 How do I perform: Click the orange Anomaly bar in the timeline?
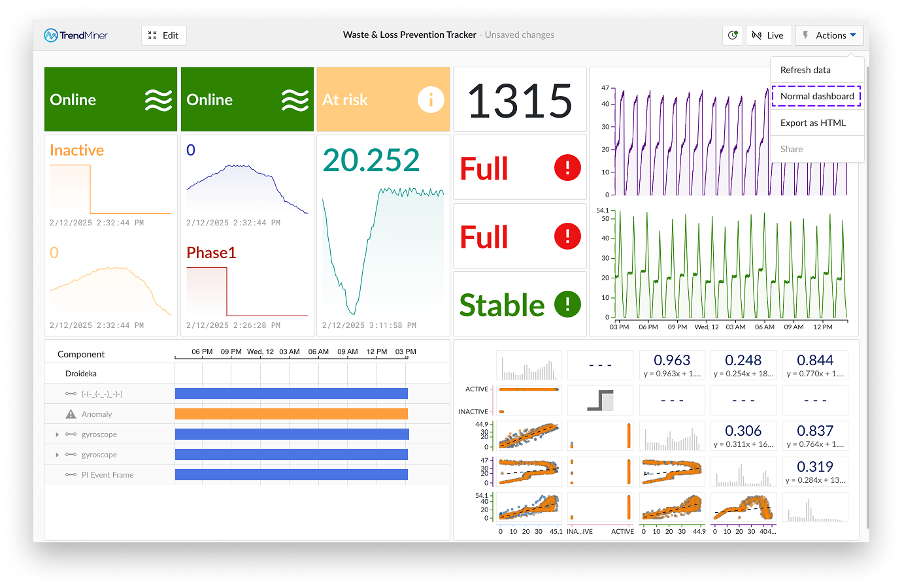(291, 414)
